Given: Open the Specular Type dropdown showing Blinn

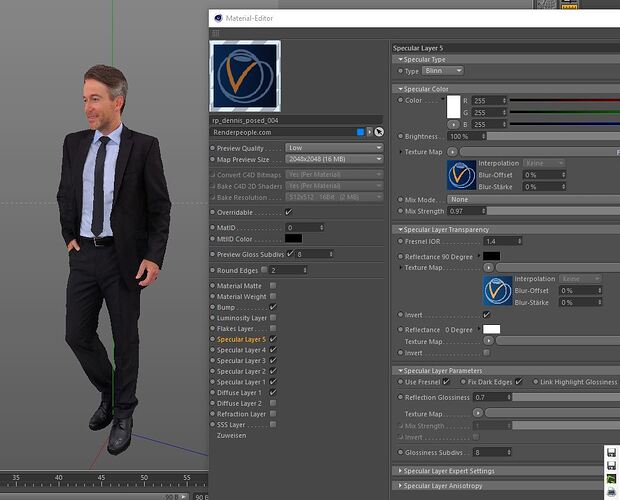Looking at the screenshot, I should click(443, 71).
